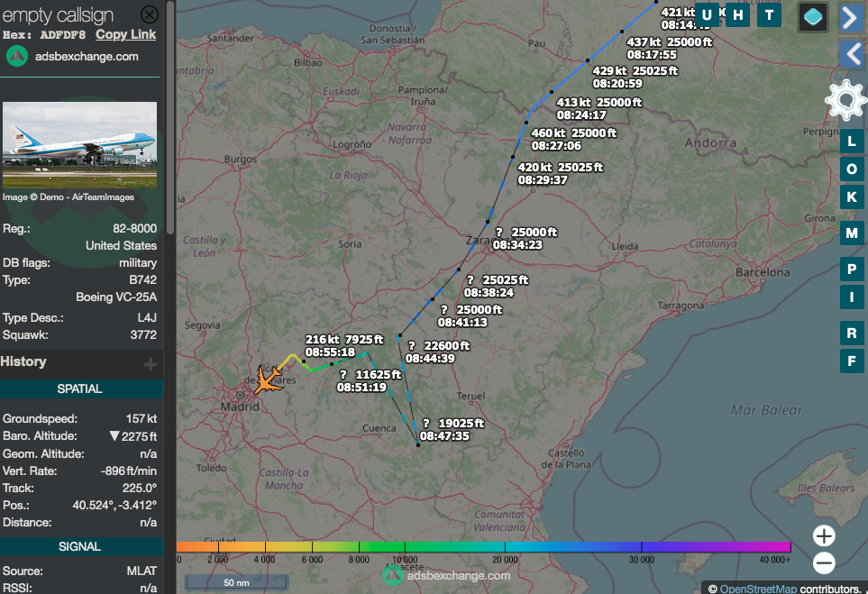Click the groundspeed value 157 kt
Viewport: 868px width, 594px height.
coord(142,419)
